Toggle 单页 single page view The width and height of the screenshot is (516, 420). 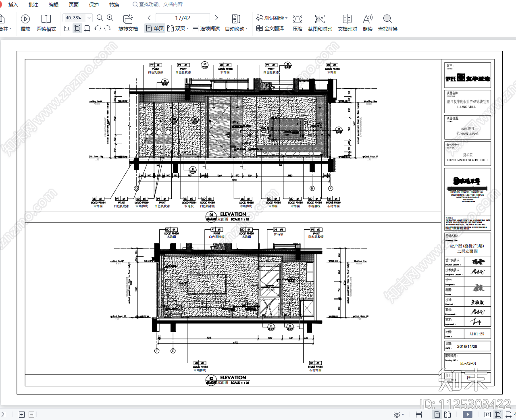tap(155, 29)
